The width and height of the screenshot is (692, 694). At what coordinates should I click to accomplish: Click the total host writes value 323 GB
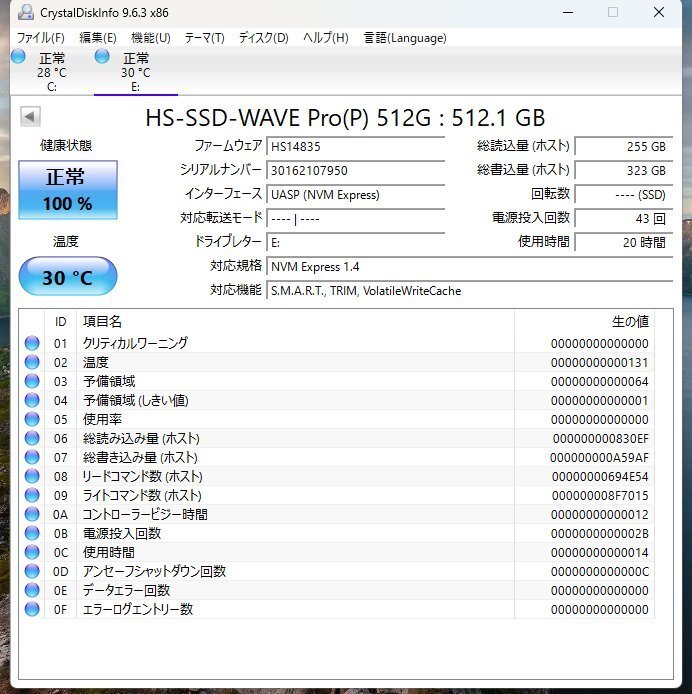(x=624, y=170)
